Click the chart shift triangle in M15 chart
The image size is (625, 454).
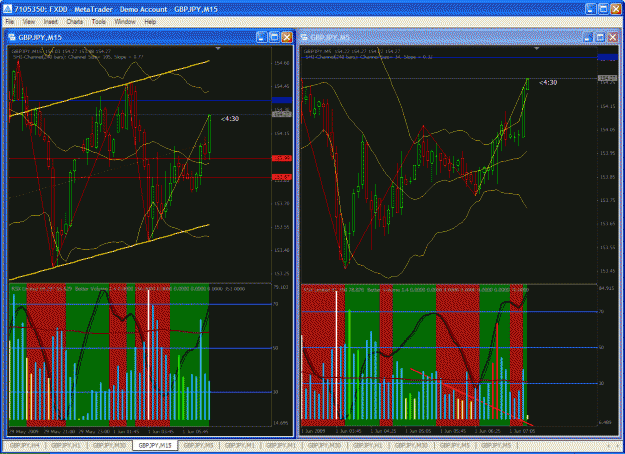(218, 48)
